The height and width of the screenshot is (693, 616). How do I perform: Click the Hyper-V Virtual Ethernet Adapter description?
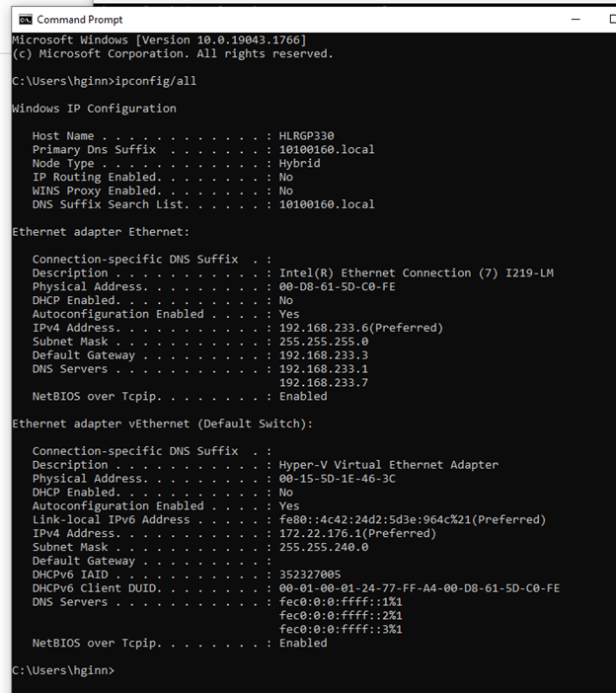(x=388, y=464)
